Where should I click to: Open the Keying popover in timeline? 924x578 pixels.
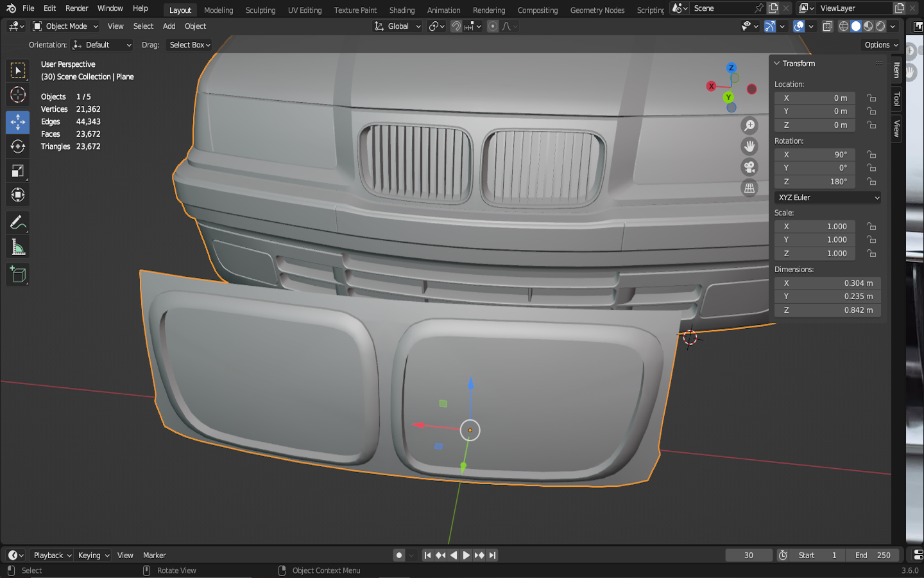pos(94,556)
